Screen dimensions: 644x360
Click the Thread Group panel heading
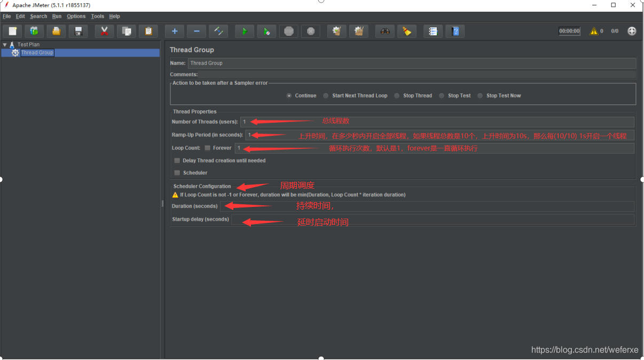pyautogui.click(x=192, y=50)
